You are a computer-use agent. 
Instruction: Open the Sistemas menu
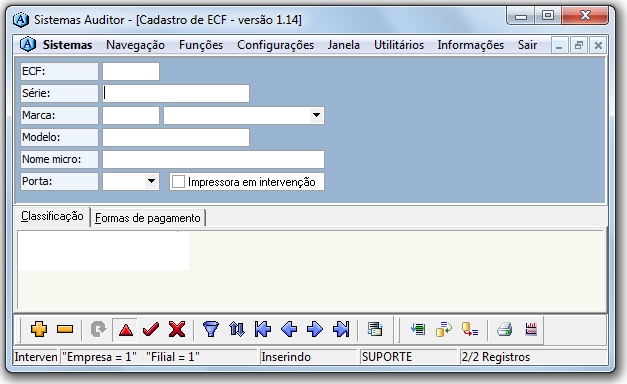[68, 45]
